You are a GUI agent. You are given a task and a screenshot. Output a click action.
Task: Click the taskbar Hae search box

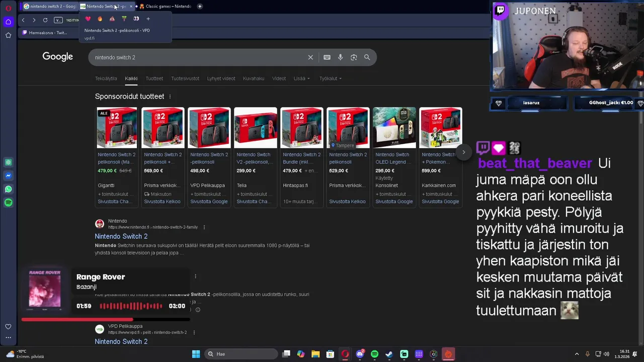pyautogui.click(x=240, y=354)
